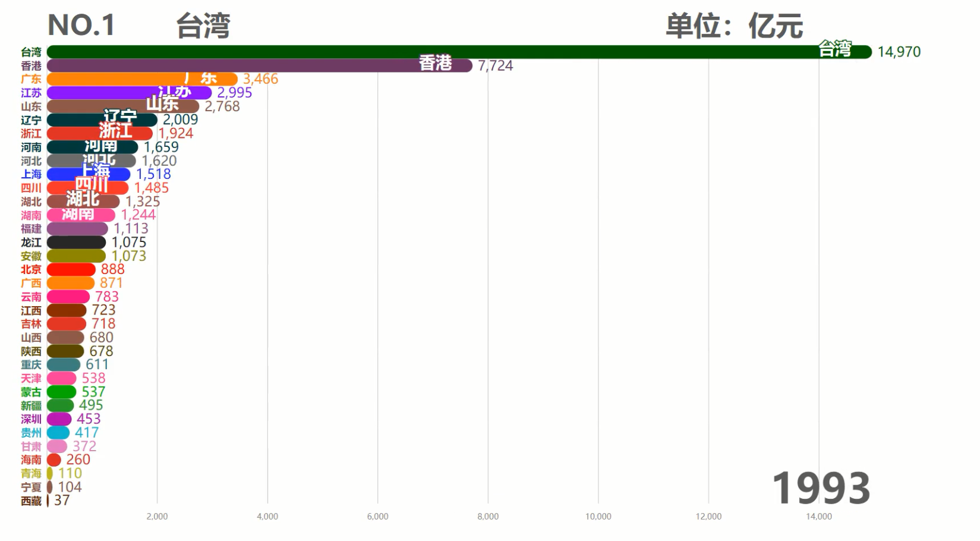
Task: Click the "NO.1" rank heading
Action: (81, 26)
